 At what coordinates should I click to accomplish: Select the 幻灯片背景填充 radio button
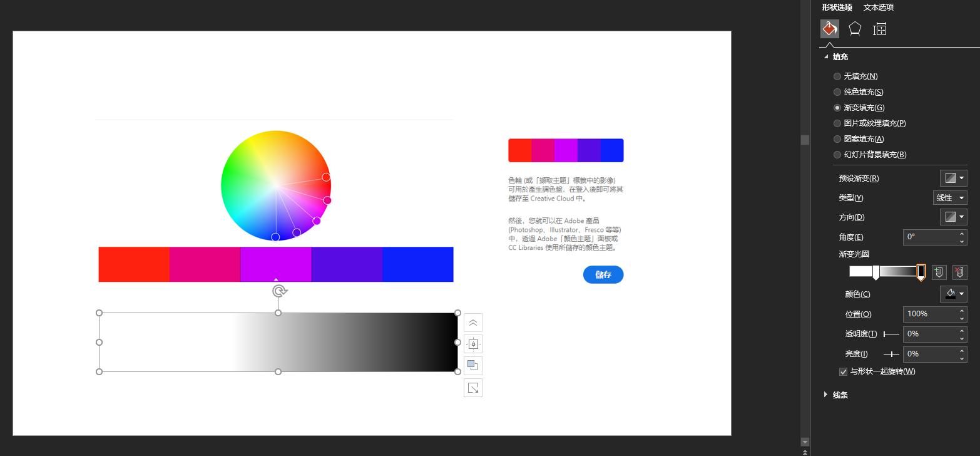coord(837,155)
